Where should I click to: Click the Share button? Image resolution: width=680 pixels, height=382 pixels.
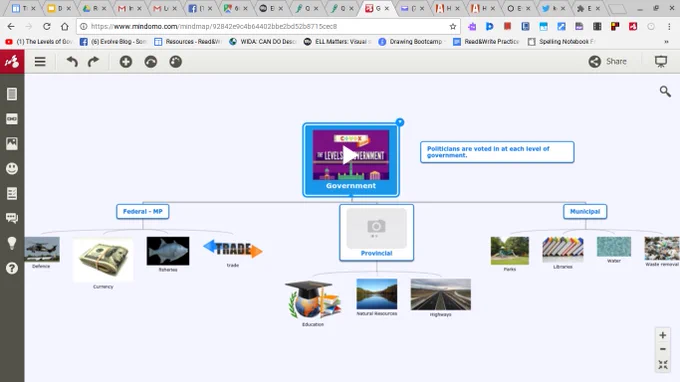(x=608, y=62)
